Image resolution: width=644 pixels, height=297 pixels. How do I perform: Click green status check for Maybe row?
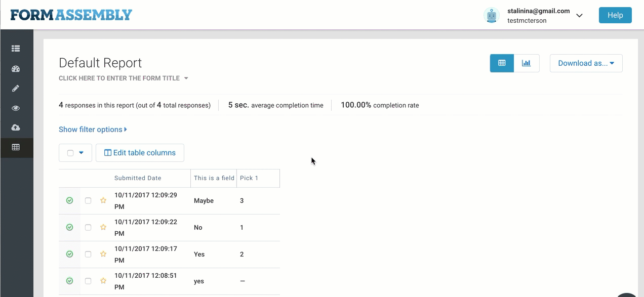click(69, 201)
